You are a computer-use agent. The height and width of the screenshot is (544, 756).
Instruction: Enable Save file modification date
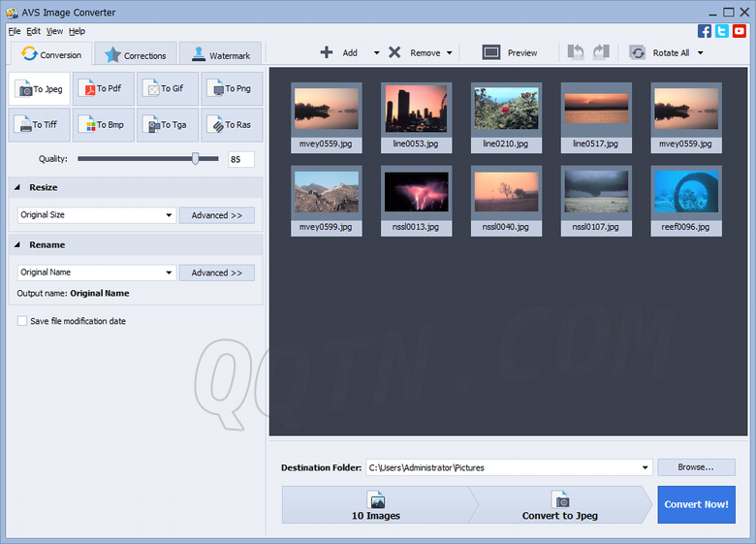coord(22,321)
